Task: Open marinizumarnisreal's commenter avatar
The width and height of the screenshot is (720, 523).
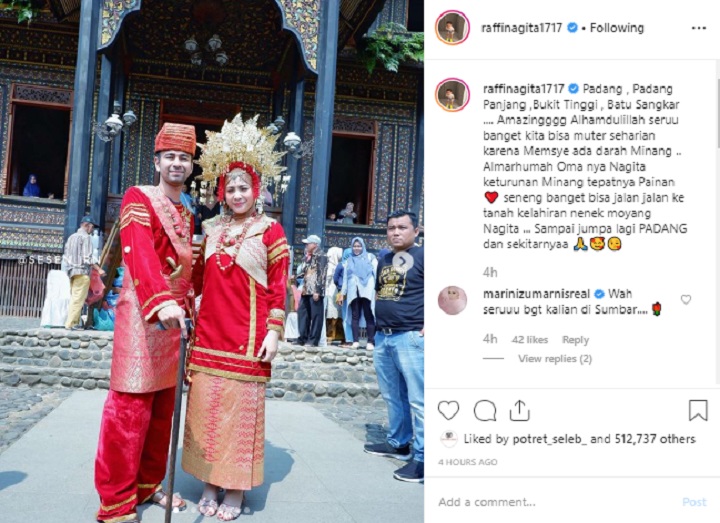Action: 452,300
